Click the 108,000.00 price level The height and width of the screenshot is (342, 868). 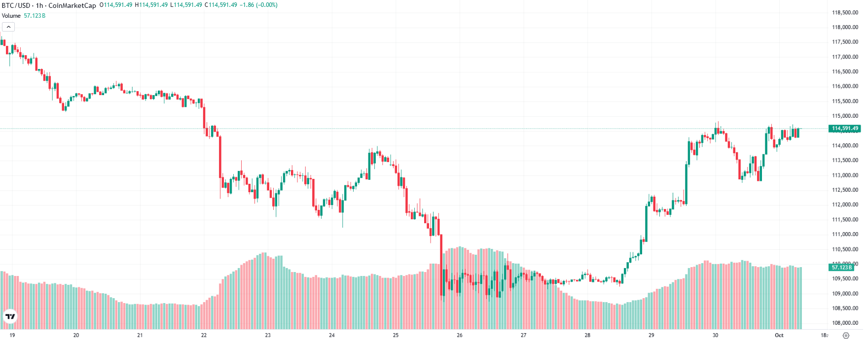[x=844, y=322]
